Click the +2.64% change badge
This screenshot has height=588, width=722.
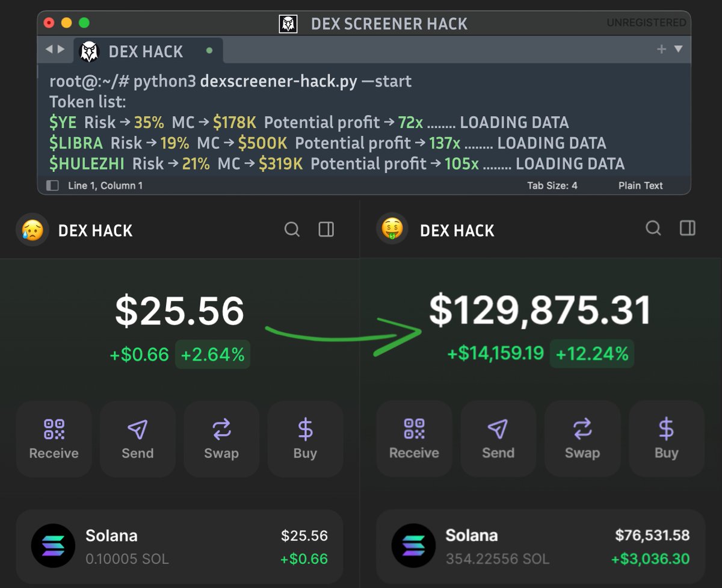(x=212, y=354)
